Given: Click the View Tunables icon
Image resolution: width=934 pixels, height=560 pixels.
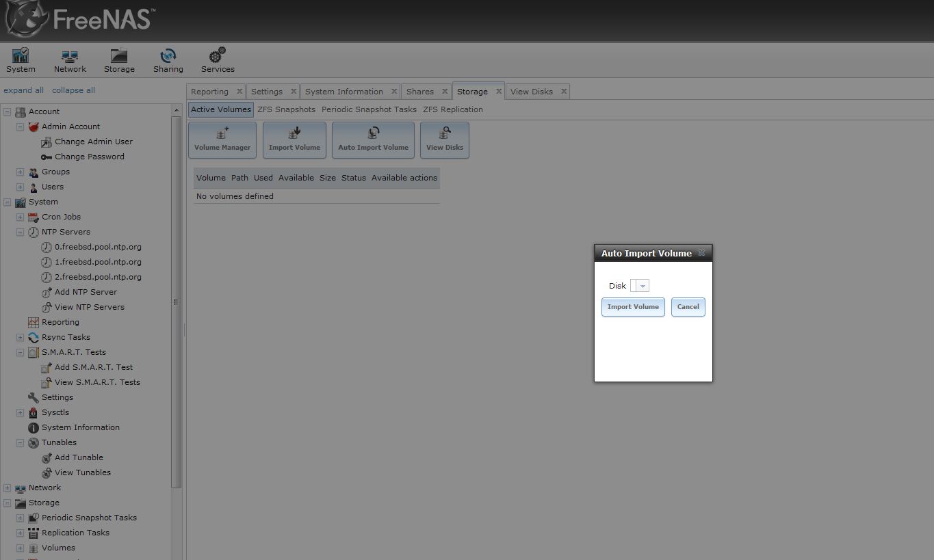Looking at the screenshot, I should click(46, 472).
